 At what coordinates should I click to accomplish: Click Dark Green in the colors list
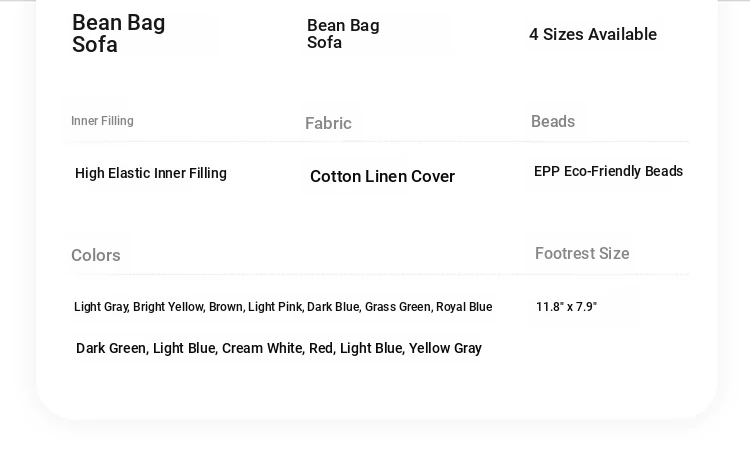coord(111,349)
